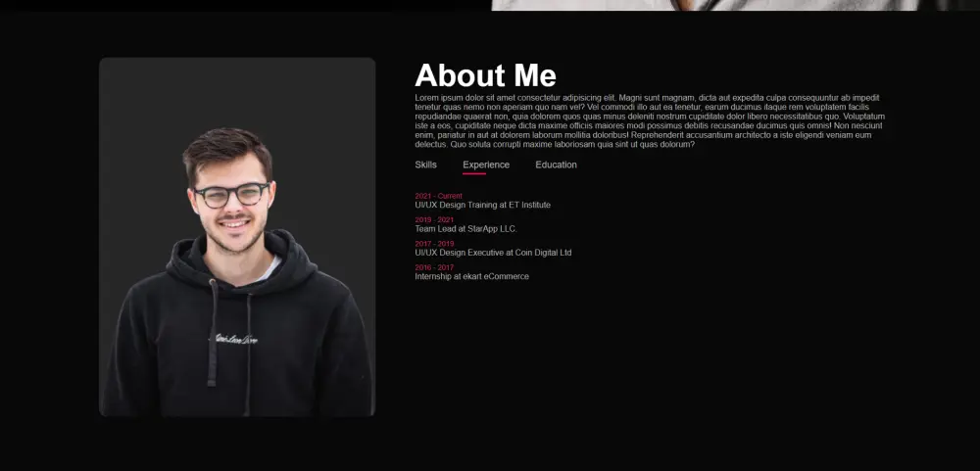Click the 2021 - Current date label
Image resolution: width=980 pixels, height=471 pixels.
tap(438, 196)
